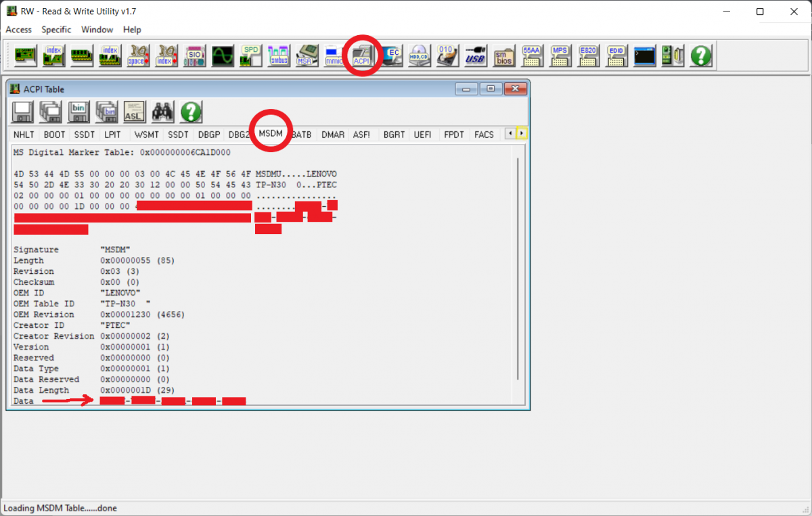Inspect SMBIOS data
The image size is (812, 516).
click(x=503, y=55)
